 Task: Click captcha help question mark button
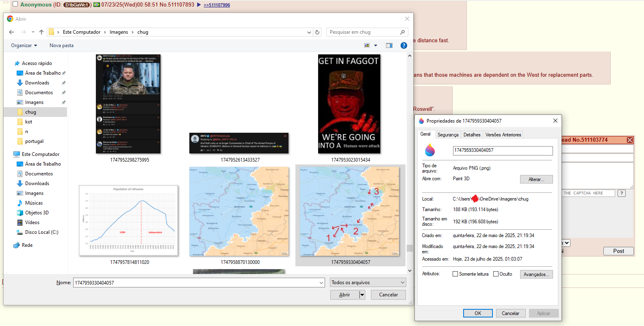point(621,193)
